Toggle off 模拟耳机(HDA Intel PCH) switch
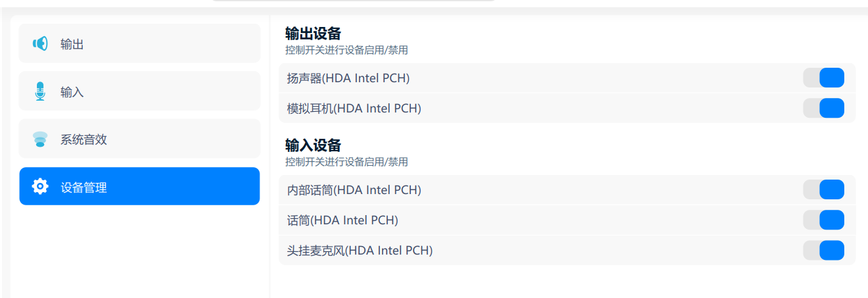The width and height of the screenshot is (868, 298). 823,108
